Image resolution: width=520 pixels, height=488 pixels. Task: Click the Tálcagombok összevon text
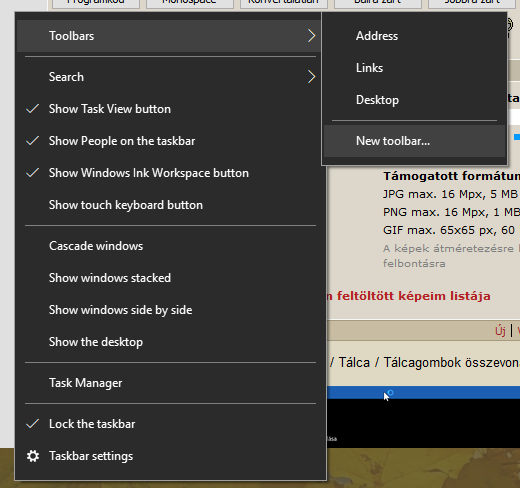click(x=452, y=363)
